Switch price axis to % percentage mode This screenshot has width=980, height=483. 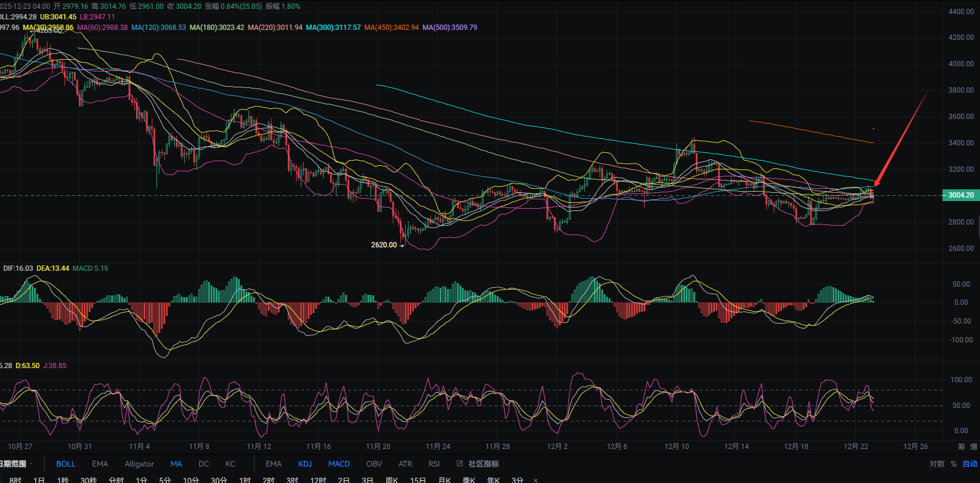(954, 464)
